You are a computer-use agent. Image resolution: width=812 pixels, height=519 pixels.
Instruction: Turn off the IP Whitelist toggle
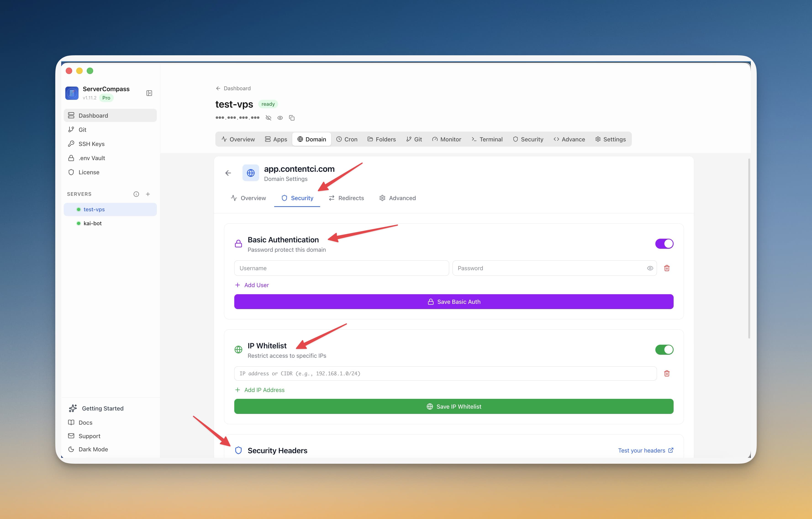point(664,350)
